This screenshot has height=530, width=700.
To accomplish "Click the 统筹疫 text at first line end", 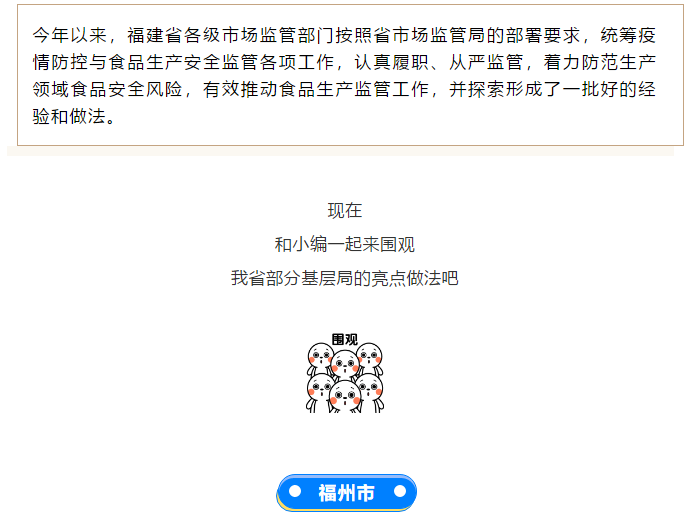I will click(628, 35).
